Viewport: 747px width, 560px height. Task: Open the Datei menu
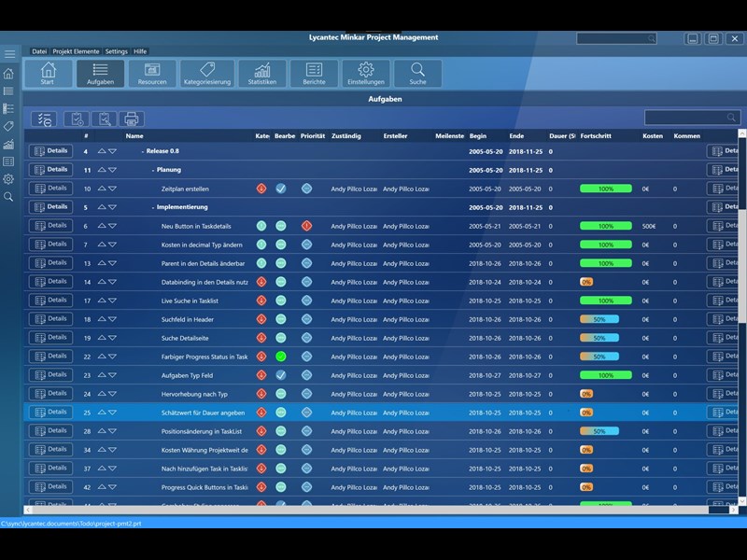(x=39, y=51)
